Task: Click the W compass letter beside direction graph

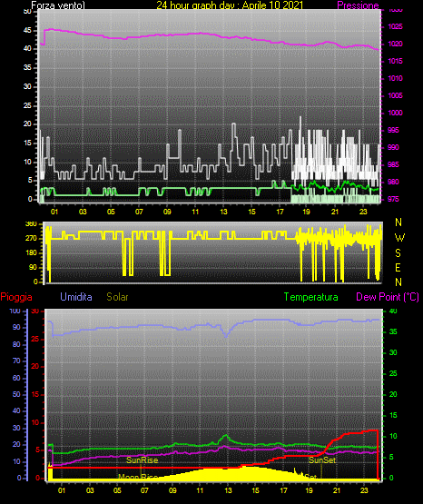Action: pos(399,238)
